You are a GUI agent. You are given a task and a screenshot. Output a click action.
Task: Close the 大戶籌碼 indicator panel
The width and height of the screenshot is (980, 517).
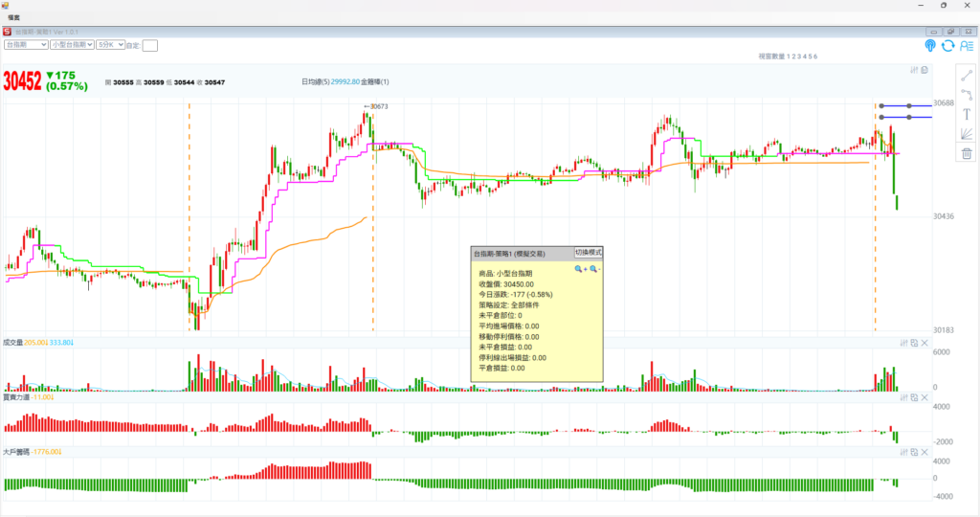(924, 451)
